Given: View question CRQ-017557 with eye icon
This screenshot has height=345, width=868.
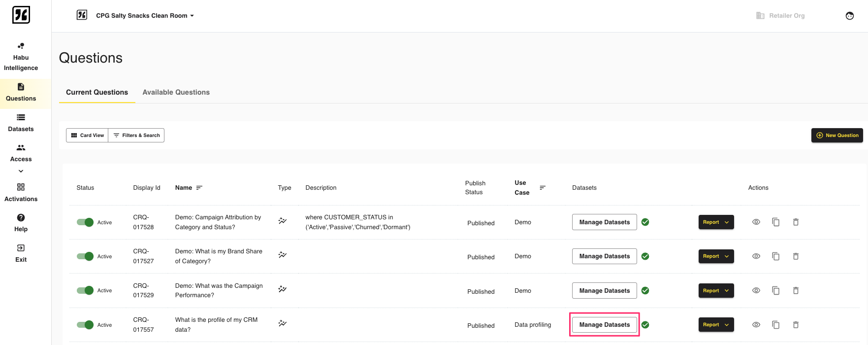Looking at the screenshot, I should [756, 325].
